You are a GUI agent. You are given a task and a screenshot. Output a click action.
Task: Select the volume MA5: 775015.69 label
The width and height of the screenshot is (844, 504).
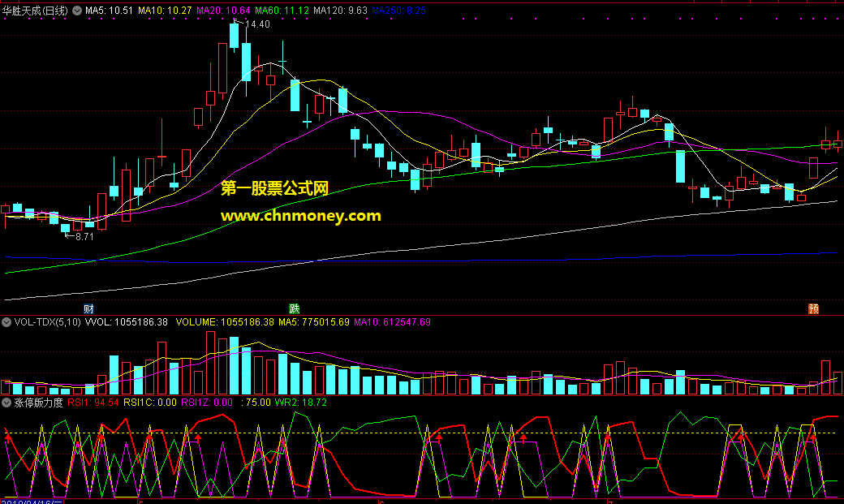coord(314,322)
